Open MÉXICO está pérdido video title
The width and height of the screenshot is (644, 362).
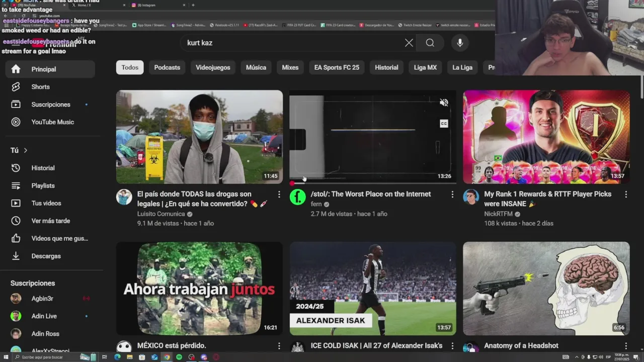click(x=172, y=346)
